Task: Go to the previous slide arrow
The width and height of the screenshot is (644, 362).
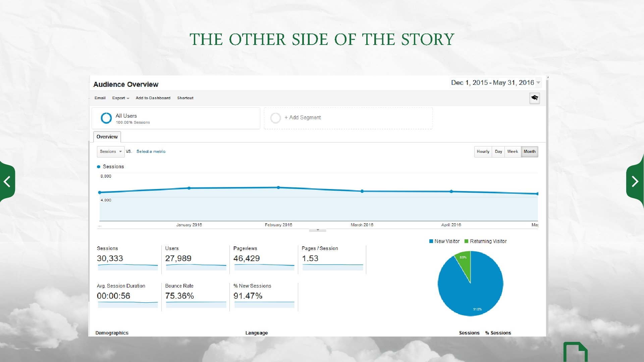Action: pyautogui.click(x=7, y=182)
